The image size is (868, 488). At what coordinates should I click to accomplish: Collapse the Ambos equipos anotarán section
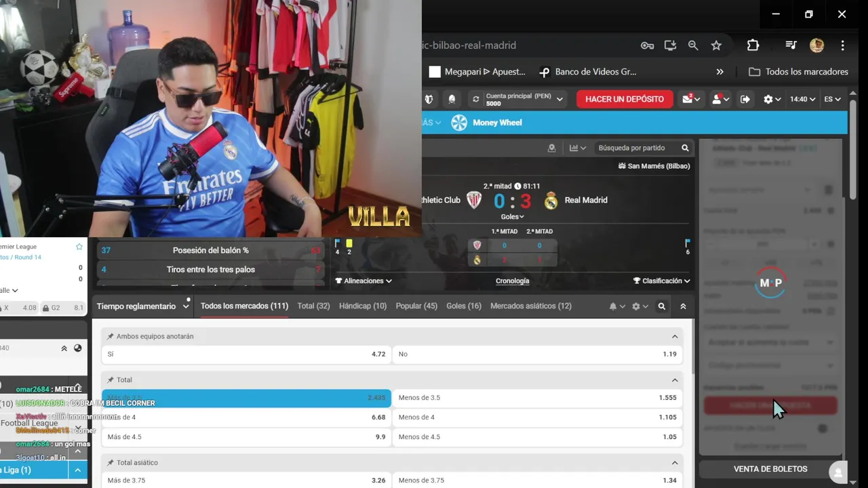675,336
